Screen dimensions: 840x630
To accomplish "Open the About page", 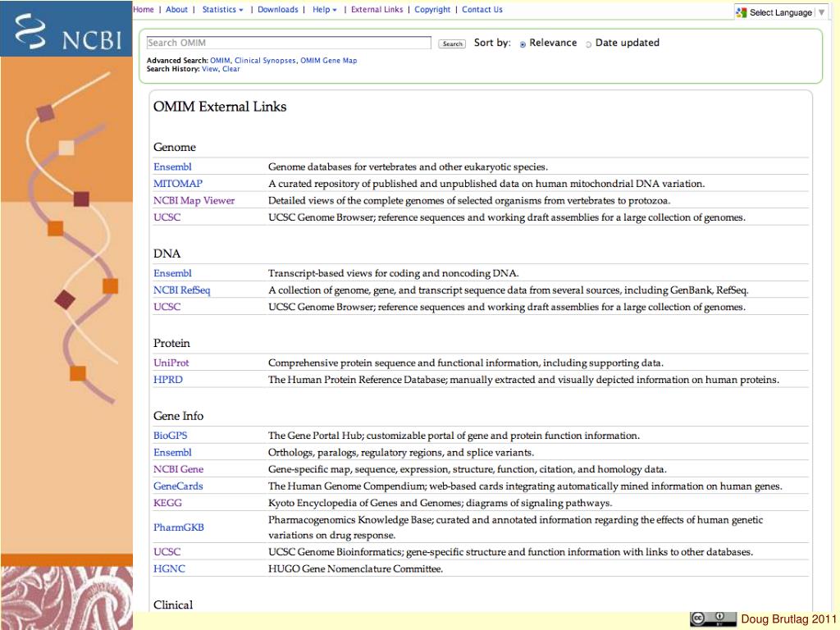I will tap(176, 10).
